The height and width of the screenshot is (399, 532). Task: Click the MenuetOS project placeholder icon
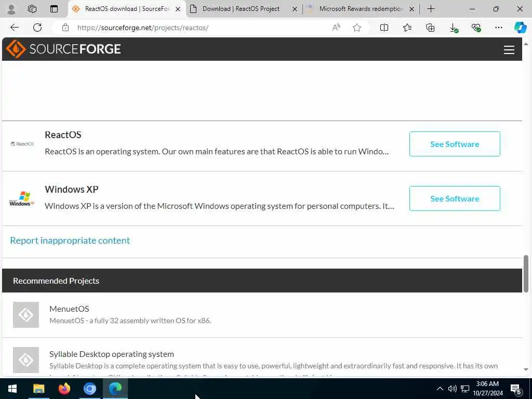(x=26, y=315)
